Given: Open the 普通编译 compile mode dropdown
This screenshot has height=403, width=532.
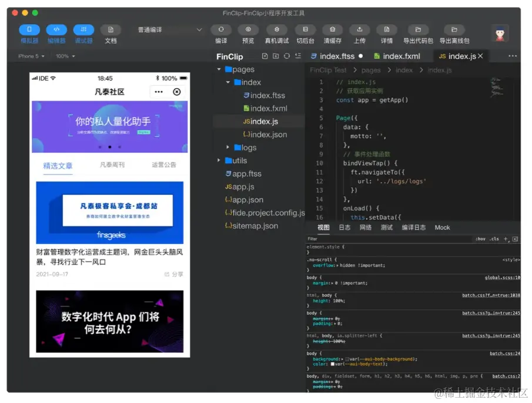Looking at the screenshot, I should [170, 30].
